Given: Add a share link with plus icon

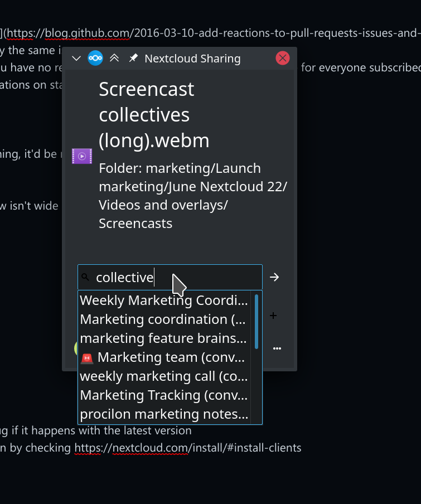Looking at the screenshot, I should [273, 316].
